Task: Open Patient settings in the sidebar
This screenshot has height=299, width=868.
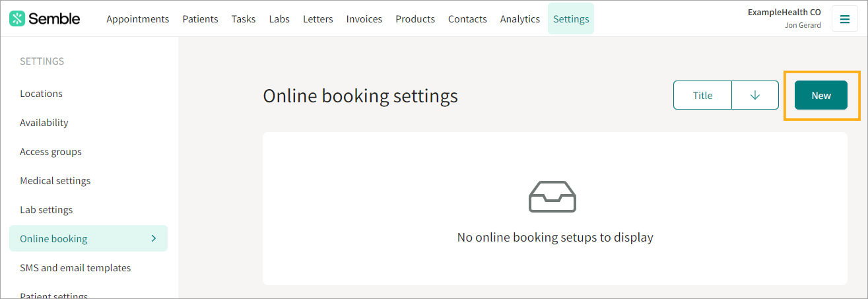Action: tap(54, 295)
